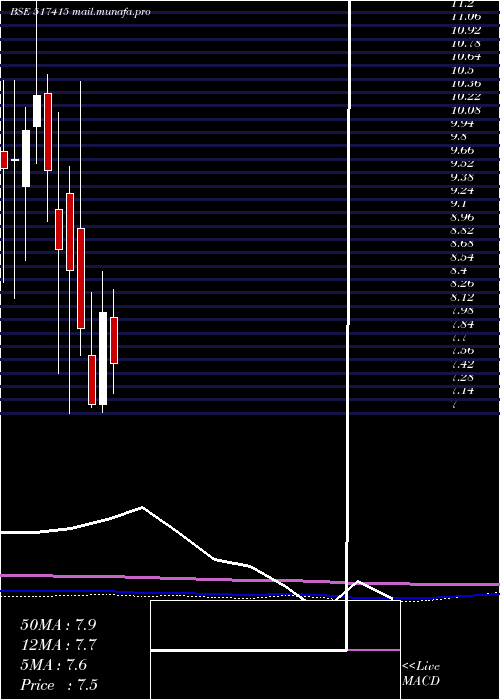Click the 7.42 price axis label
500x700 pixels.
(462, 364)
